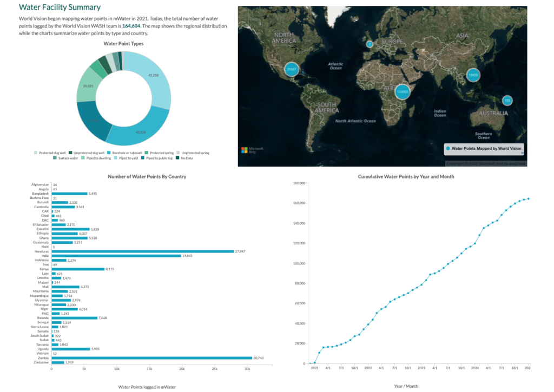Screen dimensions: 554x392
Task: Click the 2024 label on the Year/Month axis
Action: pyautogui.click(x=475, y=368)
